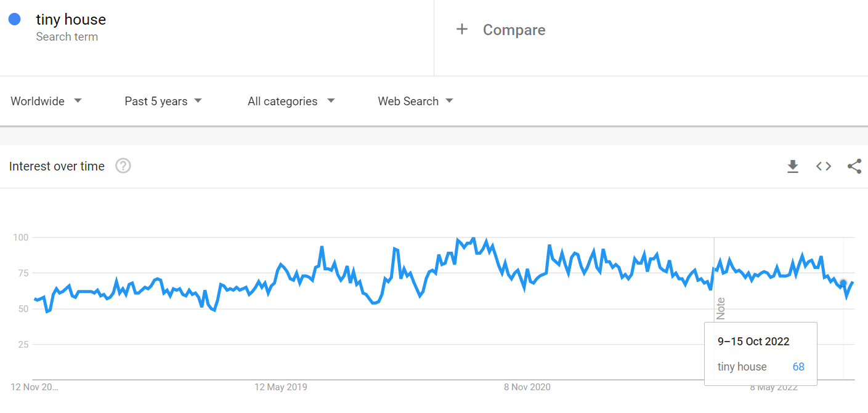Click the Interest over time heading
Viewport: 868px width, 413px height.
[x=57, y=166]
